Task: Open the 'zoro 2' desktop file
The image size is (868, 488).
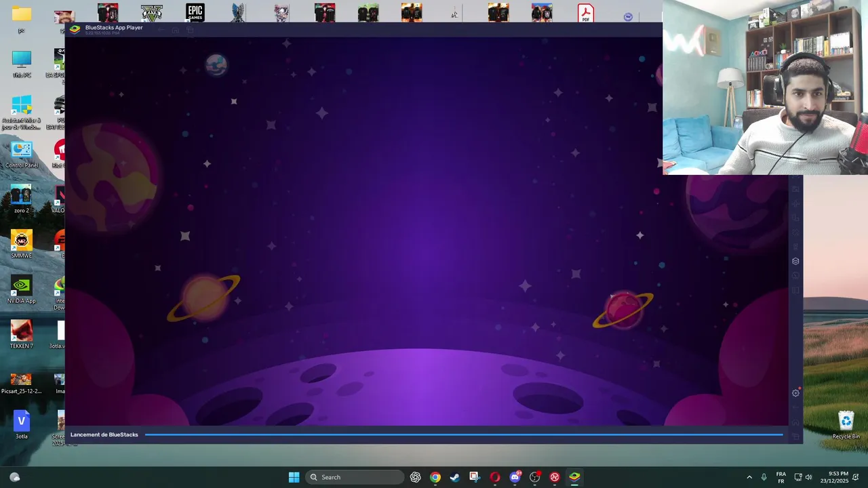Action: (22, 199)
